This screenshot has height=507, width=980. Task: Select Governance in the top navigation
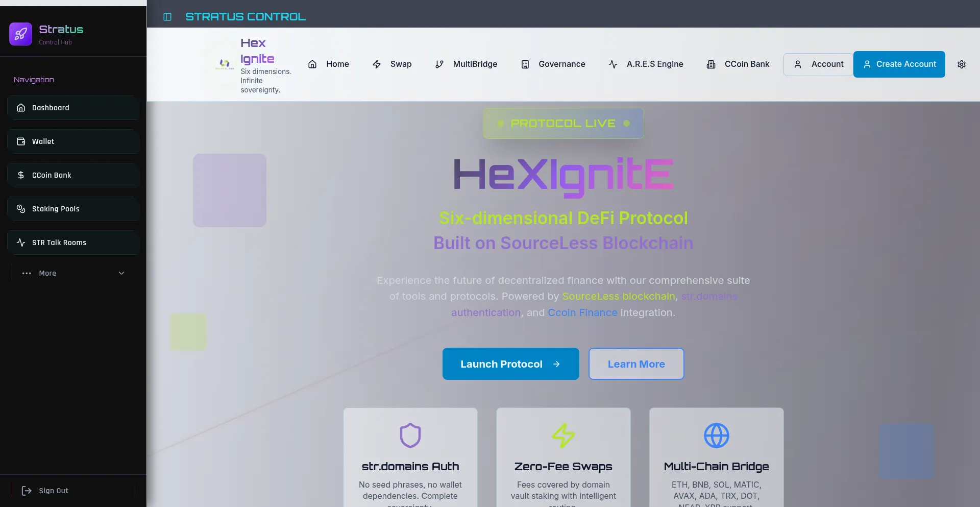tap(553, 64)
